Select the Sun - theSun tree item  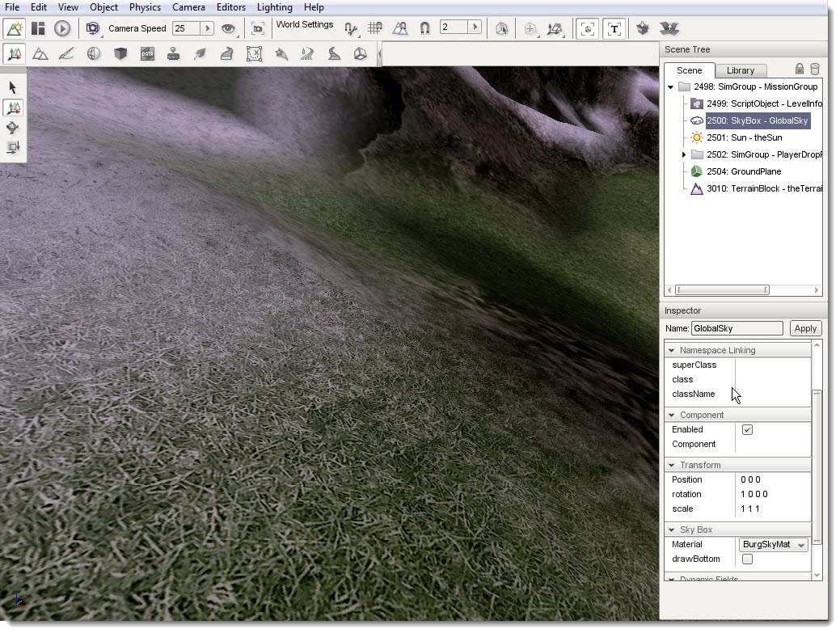point(743,137)
